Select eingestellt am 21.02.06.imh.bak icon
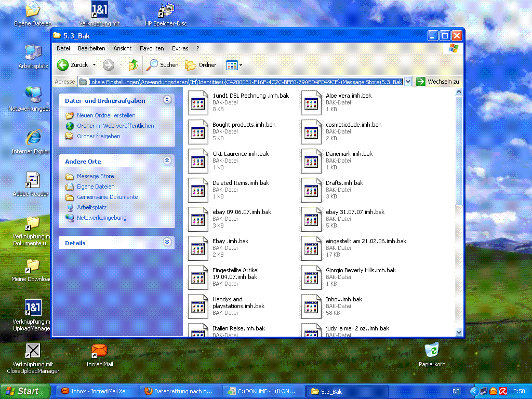 [x=311, y=248]
